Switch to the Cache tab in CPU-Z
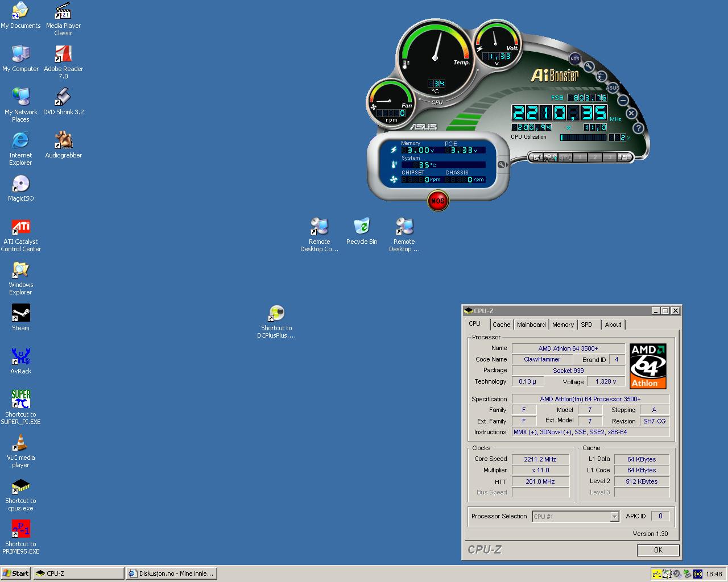 point(501,325)
